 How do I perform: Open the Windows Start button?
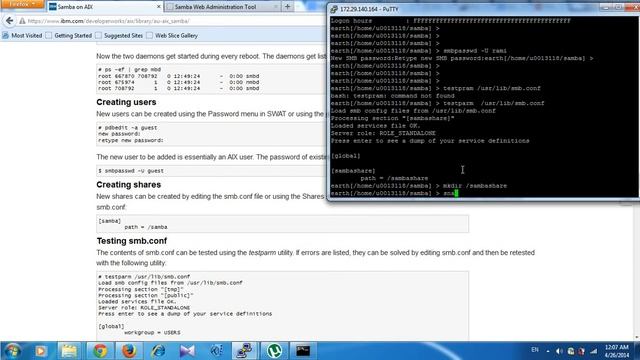[x=12, y=351]
